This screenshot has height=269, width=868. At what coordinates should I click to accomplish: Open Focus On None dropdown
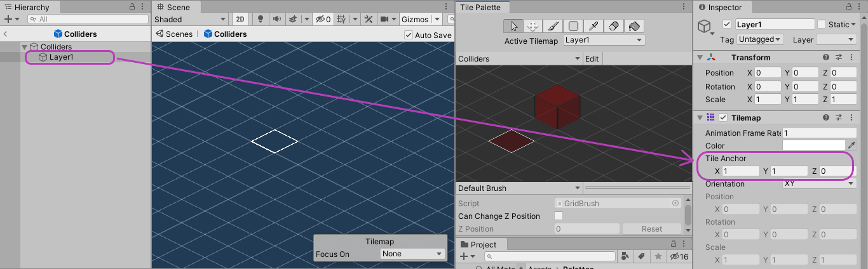click(412, 254)
